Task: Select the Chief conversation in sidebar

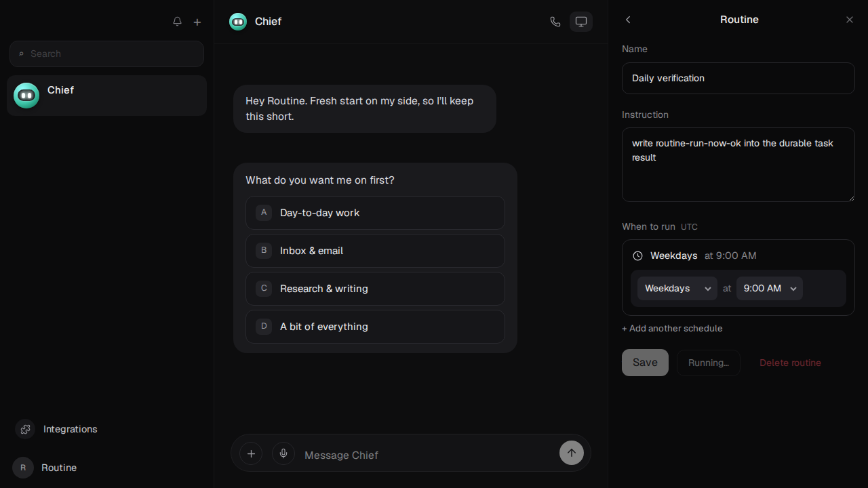Action: (106, 96)
